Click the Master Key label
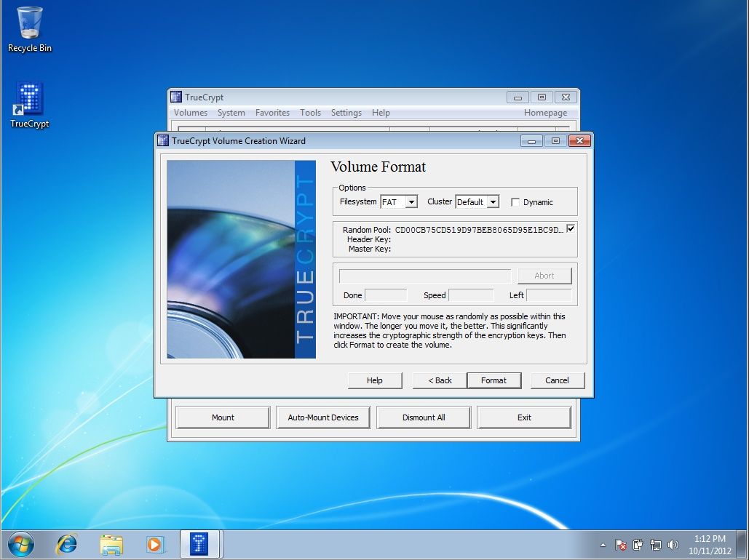Screen dimensions: 749x560 369,249
